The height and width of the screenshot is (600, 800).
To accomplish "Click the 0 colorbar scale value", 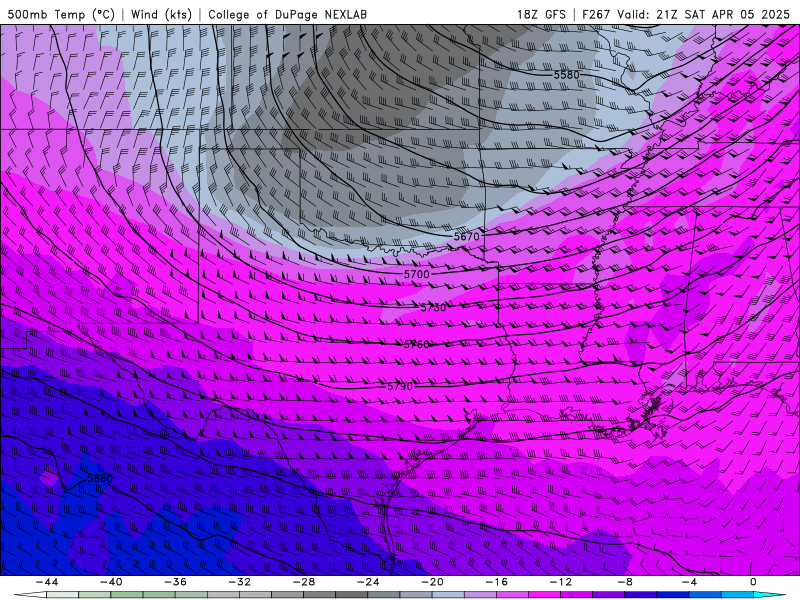I will pyautogui.click(x=753, y=582).
